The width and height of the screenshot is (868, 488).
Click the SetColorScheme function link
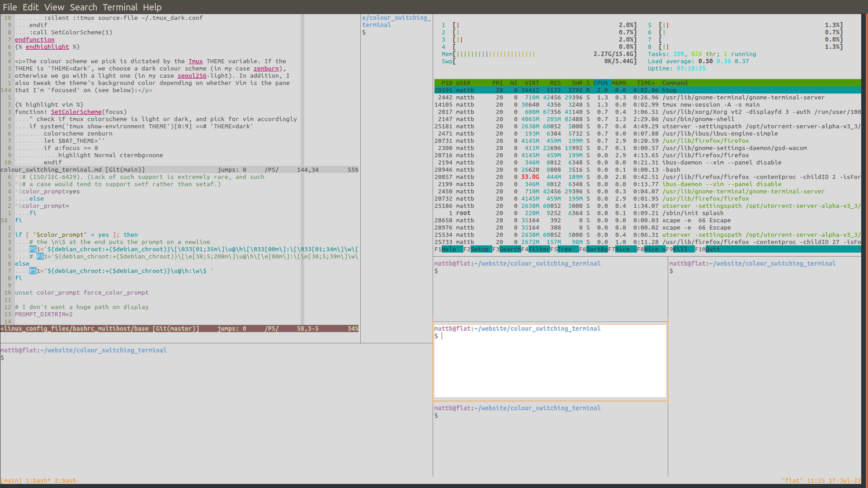click(x=76, y=112)
